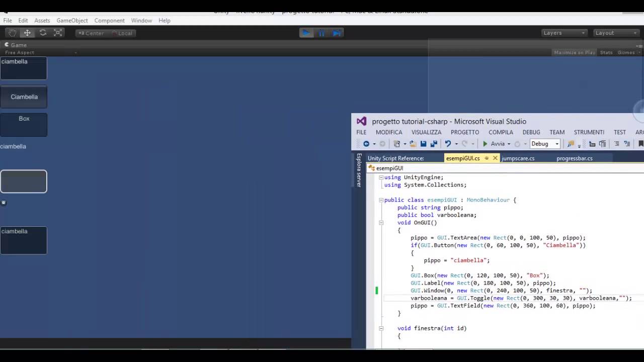Click the New Project icon in Visual Studio
This screenshot has width=644, height=362.
point(397,144)
